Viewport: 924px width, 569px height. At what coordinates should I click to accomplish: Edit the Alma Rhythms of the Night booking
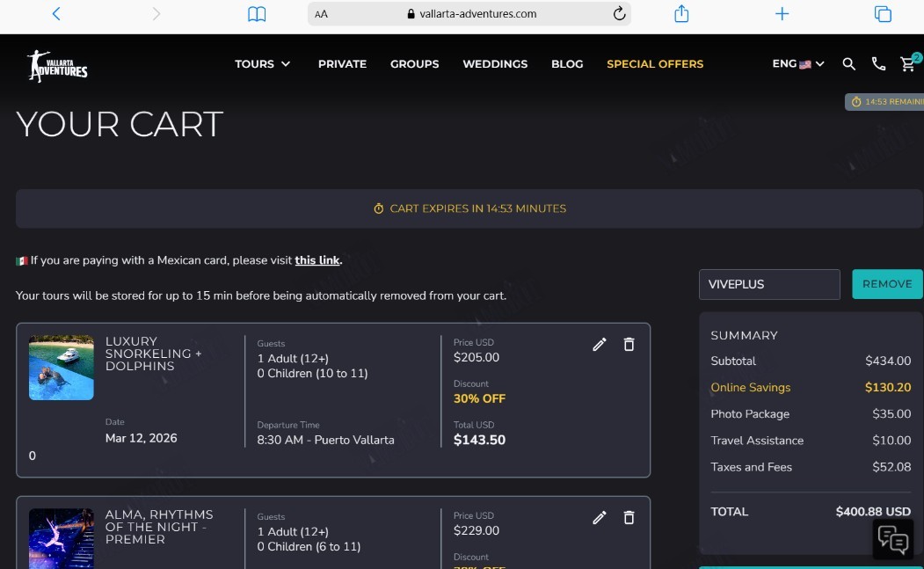600,518
